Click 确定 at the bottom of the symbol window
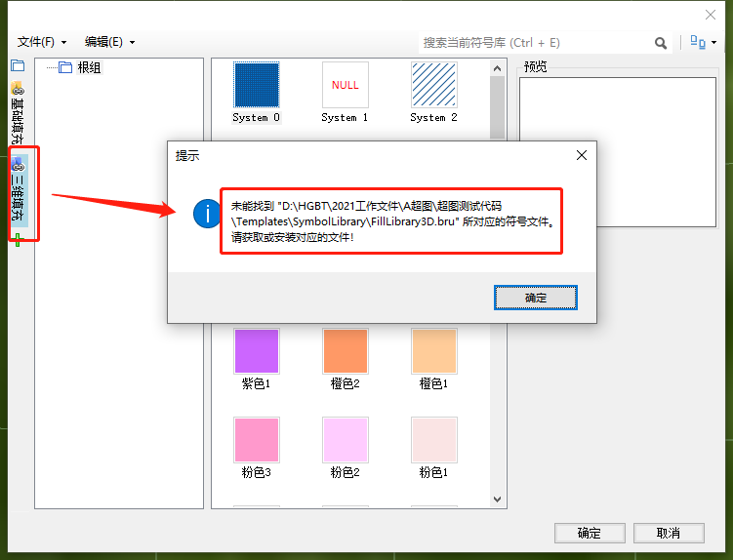 590,533
